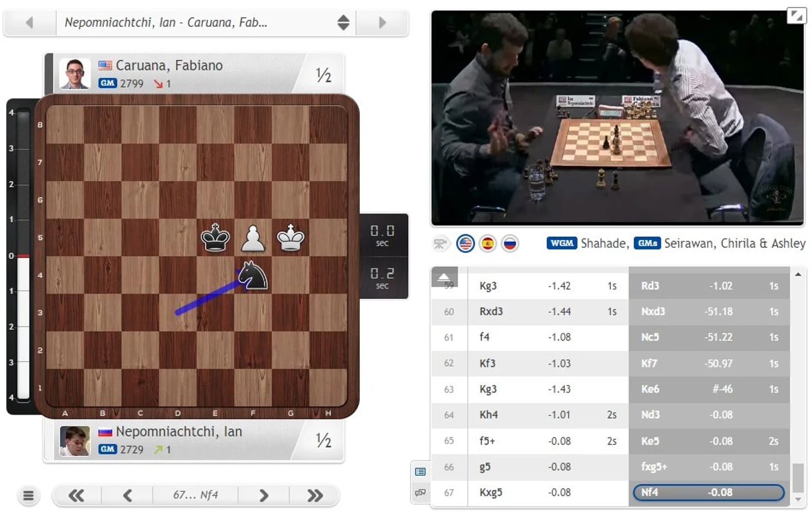Select White's move 60 Rxd3

[x=491, y=311]
